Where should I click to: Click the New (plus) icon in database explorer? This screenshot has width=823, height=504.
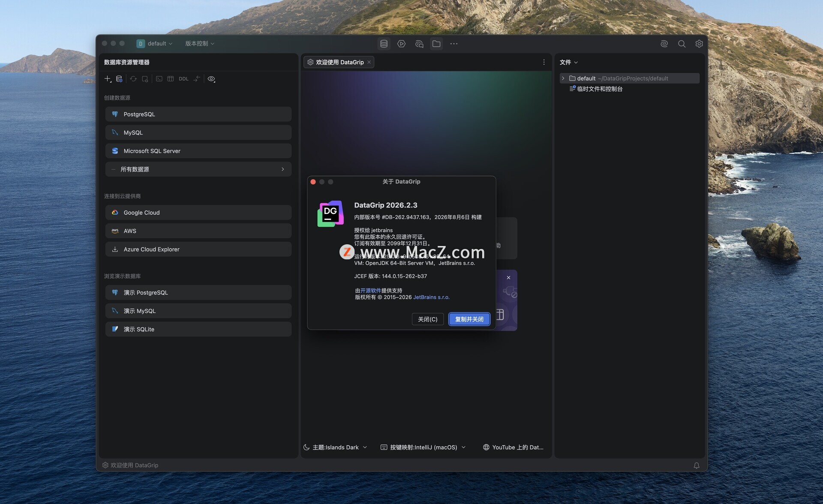pos(108,79)
